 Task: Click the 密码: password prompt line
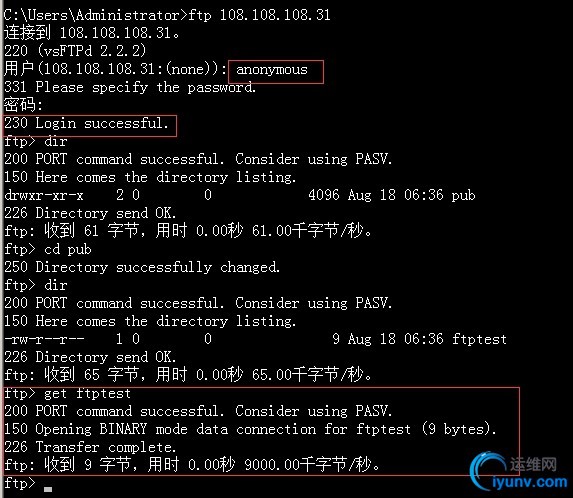click(23, 105)
